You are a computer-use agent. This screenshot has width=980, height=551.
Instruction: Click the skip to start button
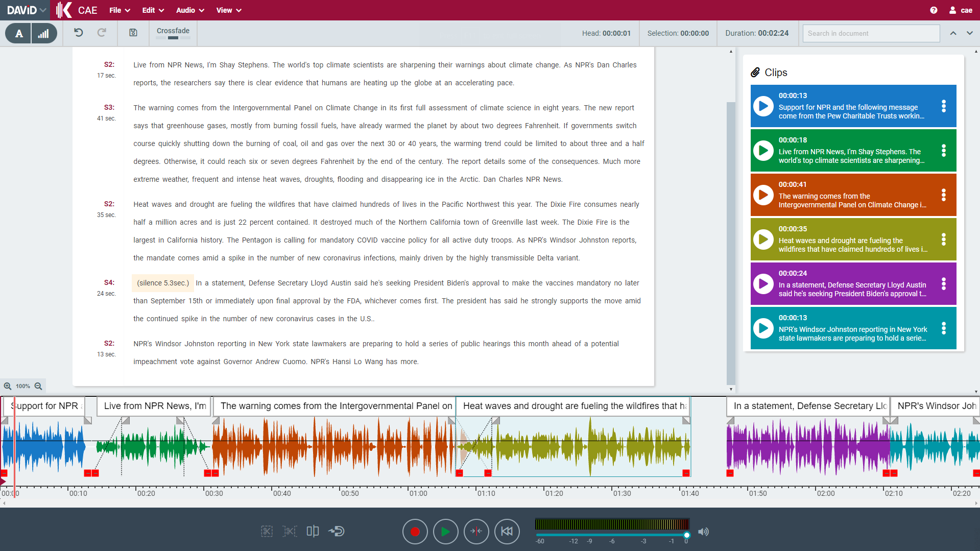[506, 532]
